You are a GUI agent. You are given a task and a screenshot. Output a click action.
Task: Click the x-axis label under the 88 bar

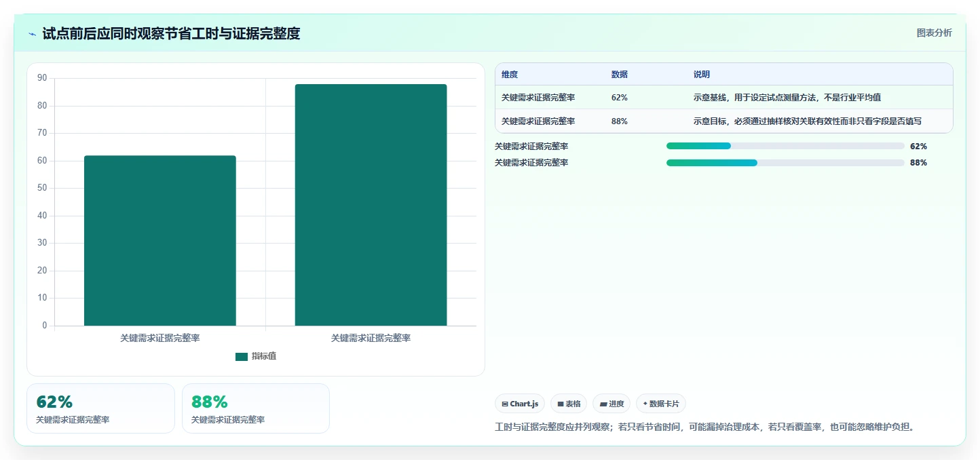371,338
